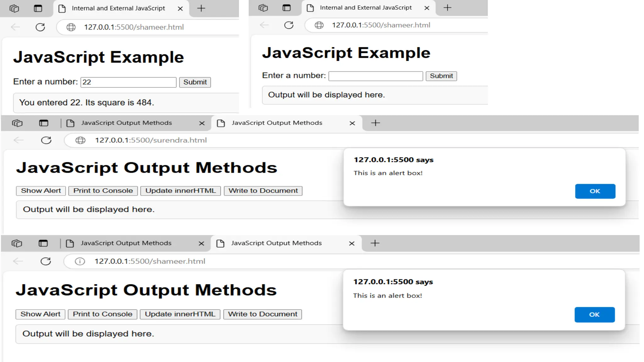Submit the number 22

point(195,82)
